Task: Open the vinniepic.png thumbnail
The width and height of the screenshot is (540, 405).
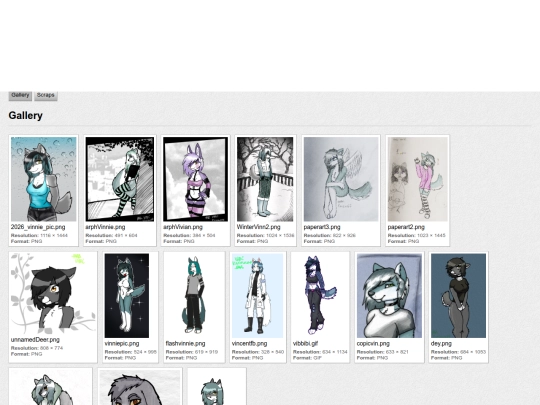Action: pos(127,296)
